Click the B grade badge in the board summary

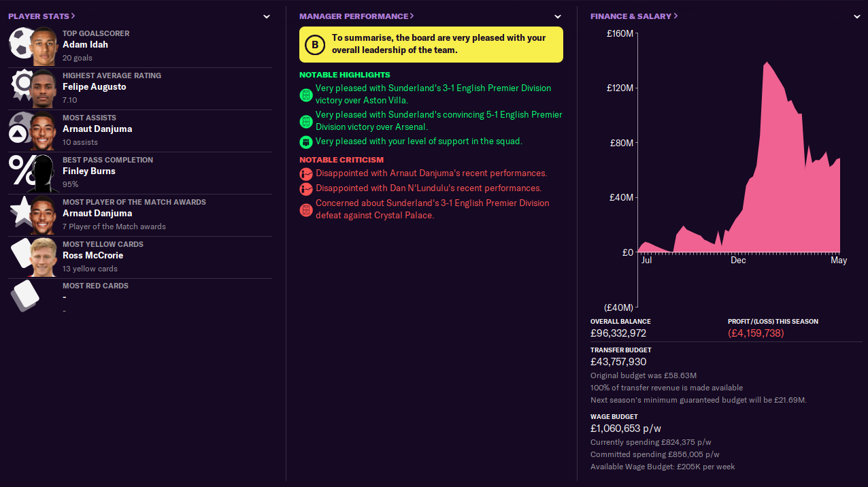click(314, 45)
